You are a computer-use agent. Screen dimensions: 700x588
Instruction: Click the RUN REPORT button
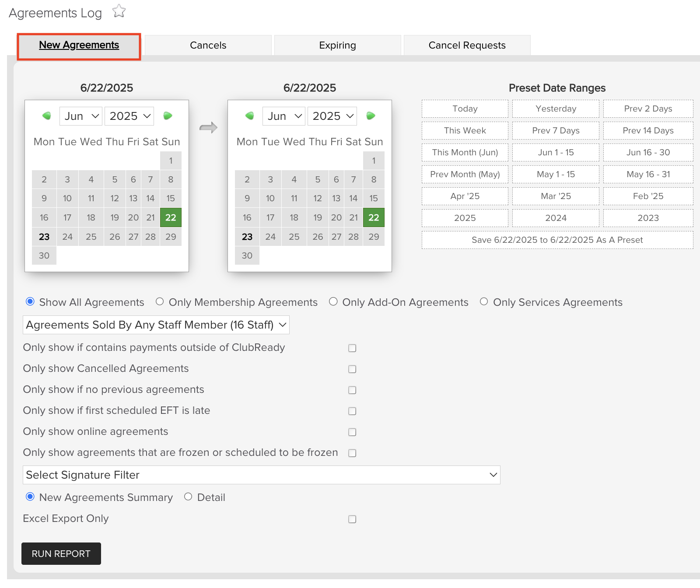61,553
